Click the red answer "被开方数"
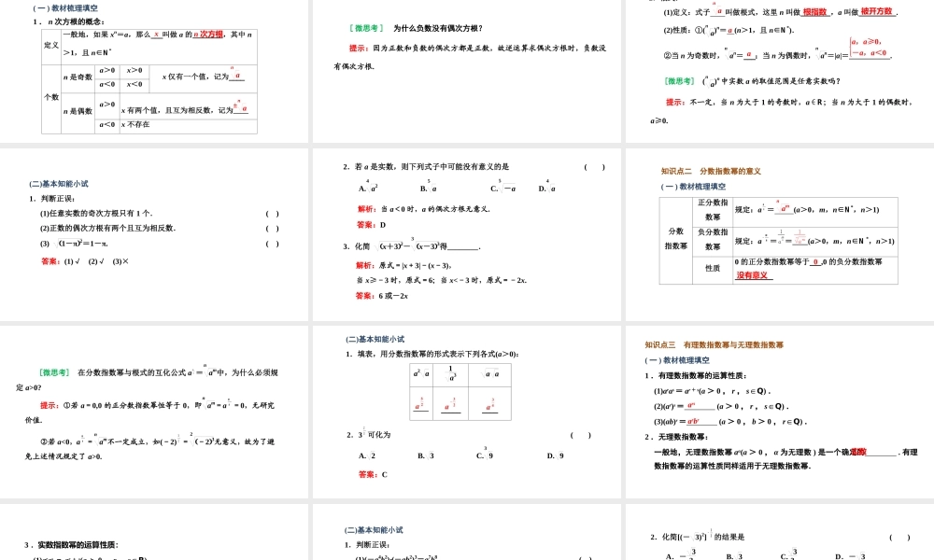934x560 pixels. click(877, 11)
